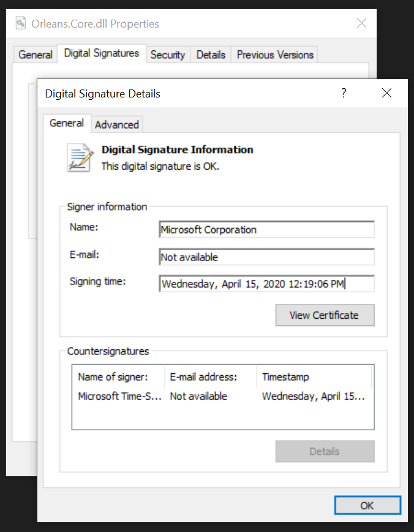
Task: Click the disabled Details button
Action: point(325,451)
